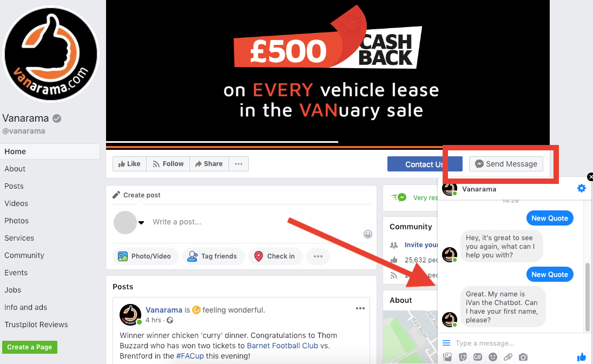Viewport: 593px width, 364px height.
Task: Select the Create a Page button
Action: click(x=30, y=347)
